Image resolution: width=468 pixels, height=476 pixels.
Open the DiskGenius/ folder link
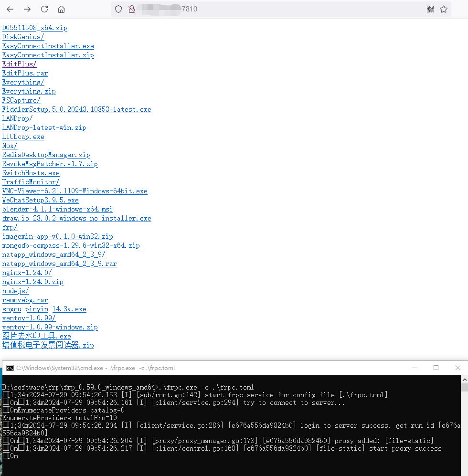click(x=23, y=37)
